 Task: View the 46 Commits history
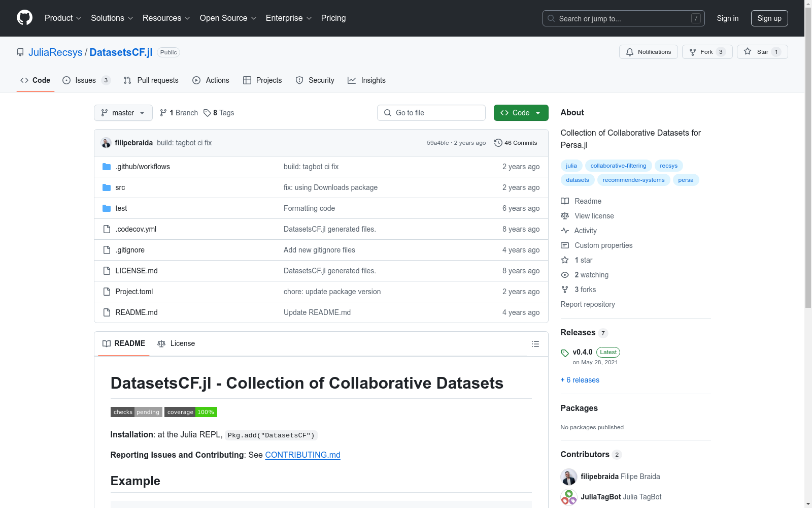click(516, 143)
